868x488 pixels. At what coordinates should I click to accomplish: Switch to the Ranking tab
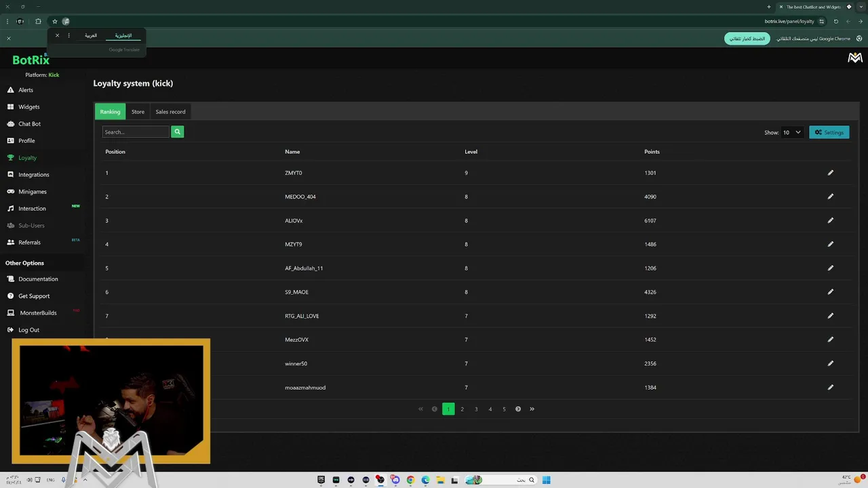pyautogui.click(x=110, y=112)
